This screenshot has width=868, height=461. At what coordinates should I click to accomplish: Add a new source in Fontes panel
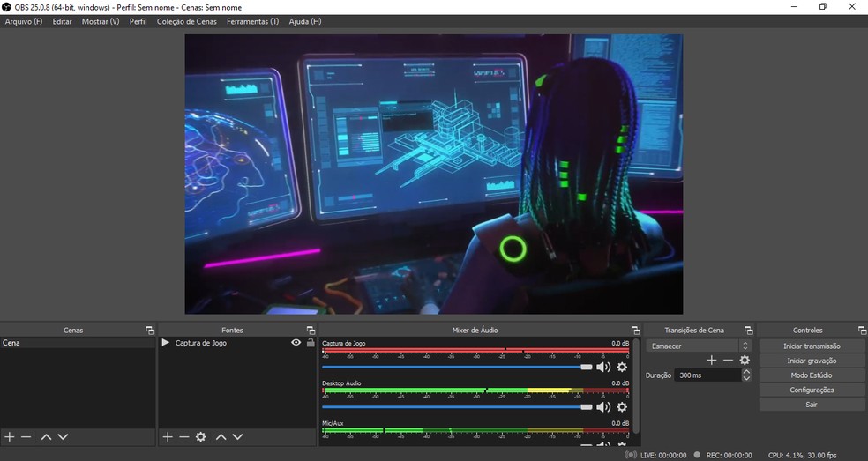pyautogui.click(x=167, y=437)
